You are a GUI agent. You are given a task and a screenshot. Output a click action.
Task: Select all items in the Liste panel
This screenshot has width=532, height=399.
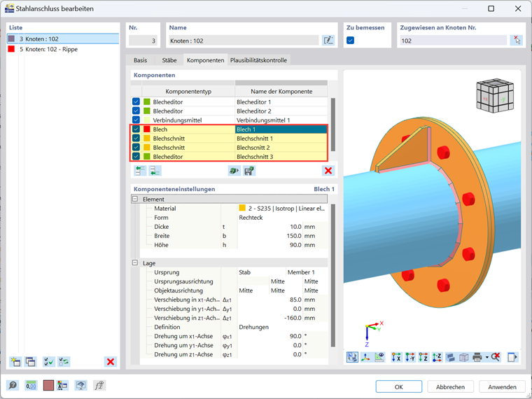click(49, 362)
